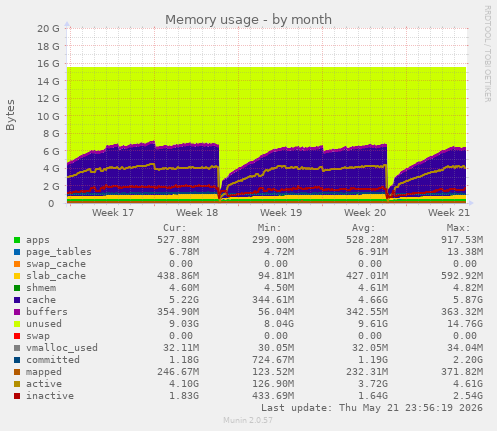Click the brown mapped legend swatch
The width and height of the screenshot is (497, 431).
pos(17,372)
